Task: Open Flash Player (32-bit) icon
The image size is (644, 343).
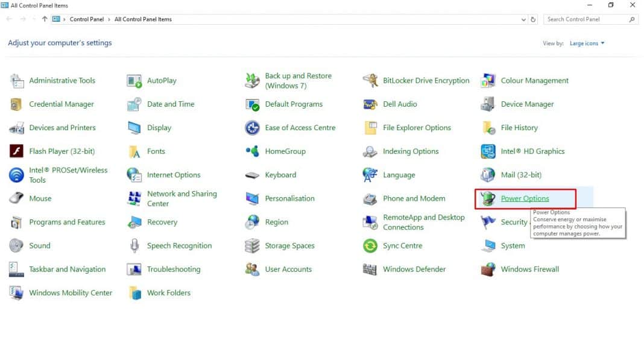Action: [x=16, y=151]
